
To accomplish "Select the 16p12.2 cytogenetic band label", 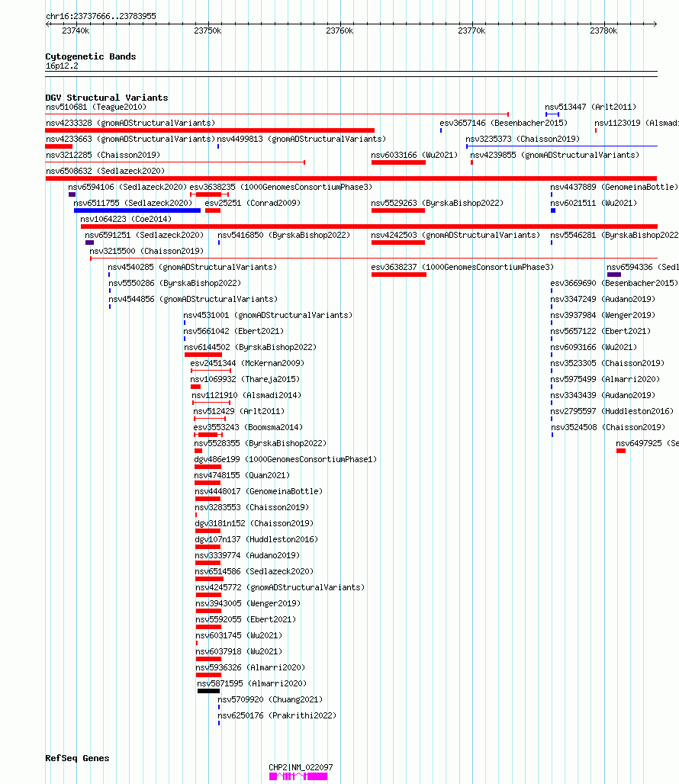I will 62,66.
